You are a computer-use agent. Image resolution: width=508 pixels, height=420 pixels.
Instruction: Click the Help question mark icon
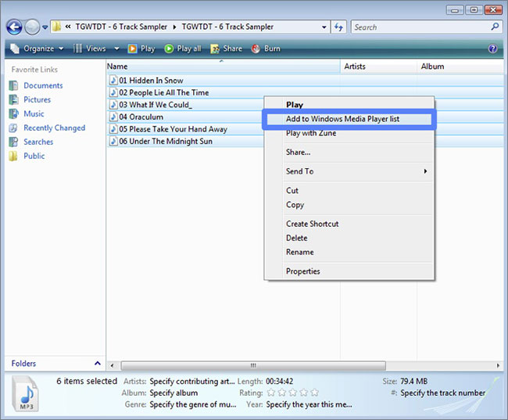[x=492, y=48]
